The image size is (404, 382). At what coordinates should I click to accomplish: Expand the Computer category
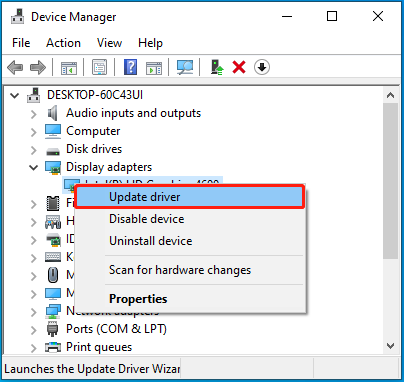click(x=33, y=132)
